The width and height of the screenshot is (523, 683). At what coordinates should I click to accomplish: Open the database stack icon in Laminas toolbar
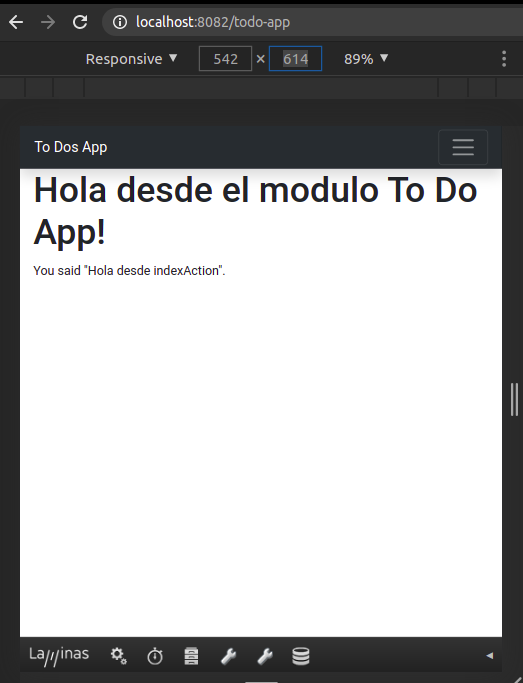301,656
